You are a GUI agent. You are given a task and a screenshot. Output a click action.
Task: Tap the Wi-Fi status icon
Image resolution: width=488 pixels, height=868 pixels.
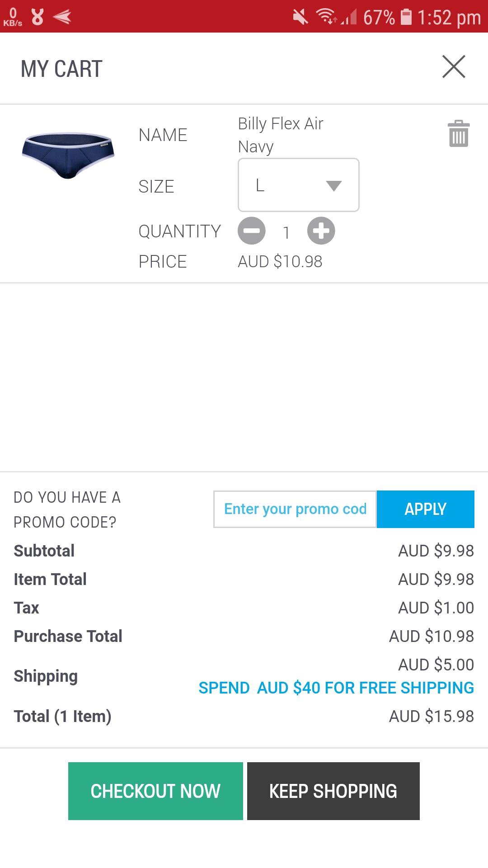[326, 17]
